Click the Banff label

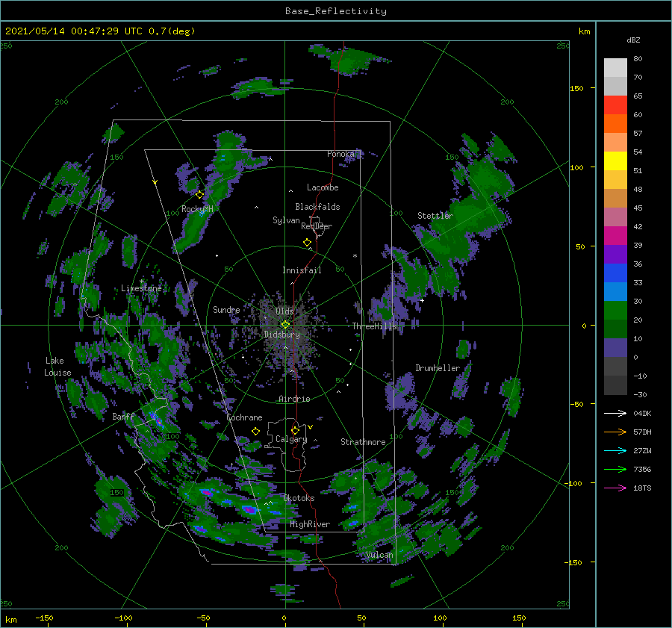(123, 417)
